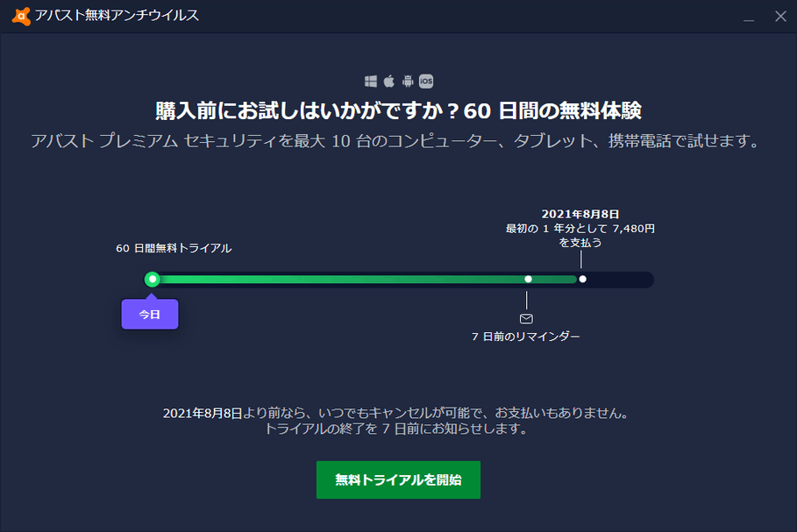Click the 60 日間無料トライアル label
This screenshot has height=532, width=797.
point(174,248)
